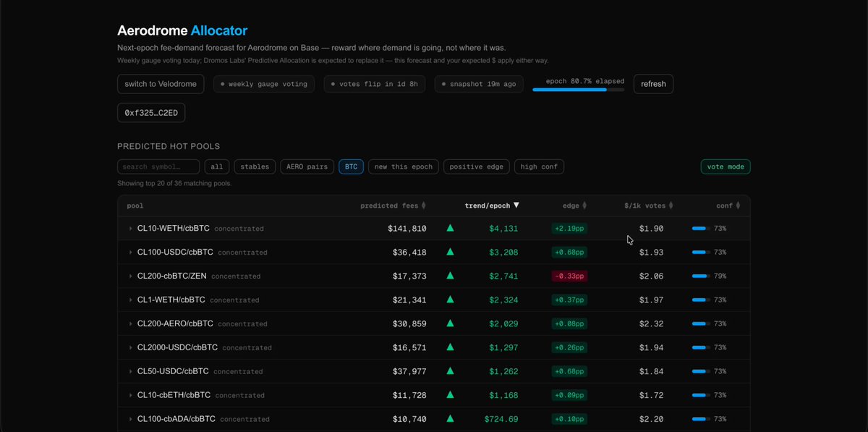
Task: Toggle the new this epoch filter
Action: tap(404, 166)
